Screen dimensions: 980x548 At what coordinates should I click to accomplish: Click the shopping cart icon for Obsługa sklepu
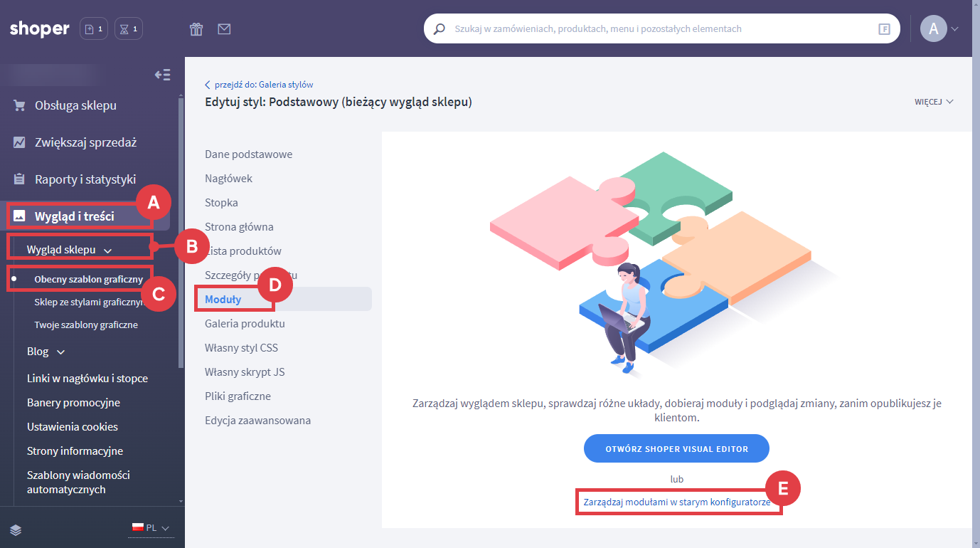(19, 105)
